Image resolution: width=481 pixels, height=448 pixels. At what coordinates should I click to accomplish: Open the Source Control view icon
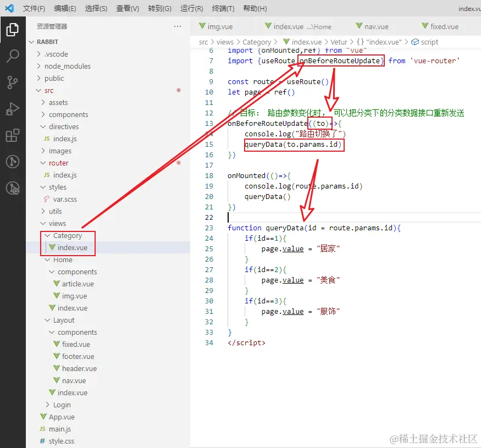pos(13,82)
